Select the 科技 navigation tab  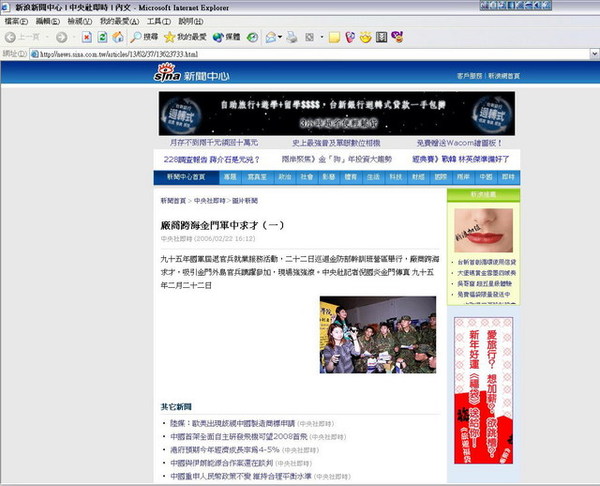point(396,177)
